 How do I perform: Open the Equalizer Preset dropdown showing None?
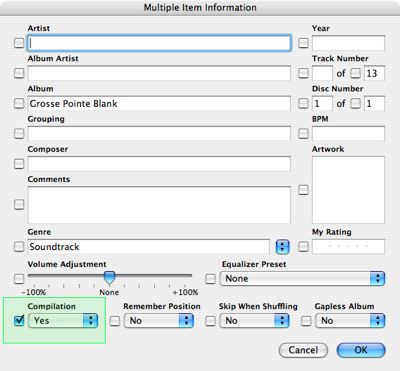302,279
